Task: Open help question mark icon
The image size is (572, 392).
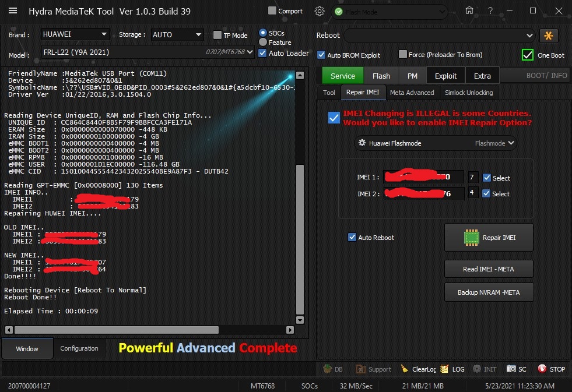Action: [490, 11]
